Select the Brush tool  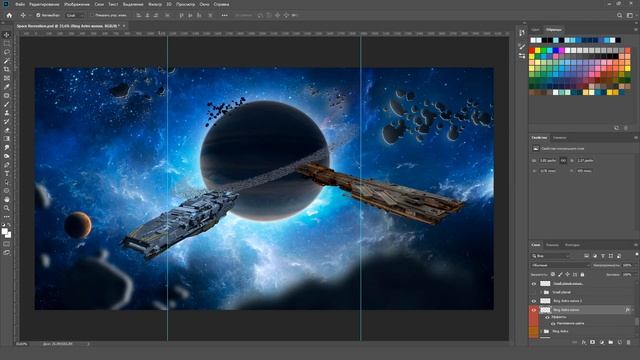[x=7, y=104]
